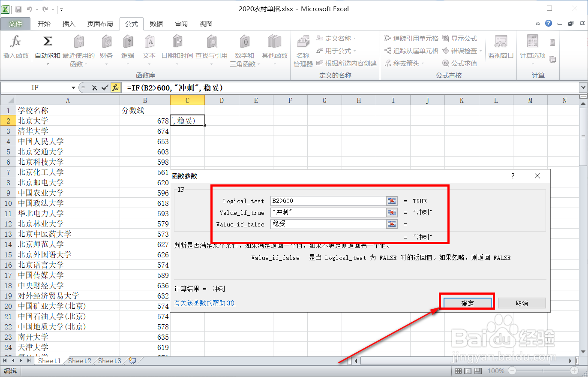Open the Text functions book icon
Image resolution: width=588 pixels, height=377 pixels.
tap(149, 42)
